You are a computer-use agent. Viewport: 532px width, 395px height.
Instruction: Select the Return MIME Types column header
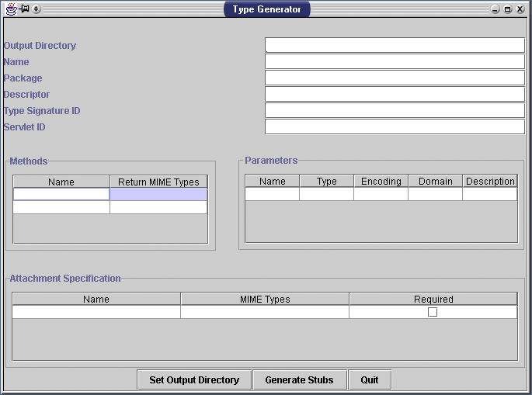[x=158, y=182]
